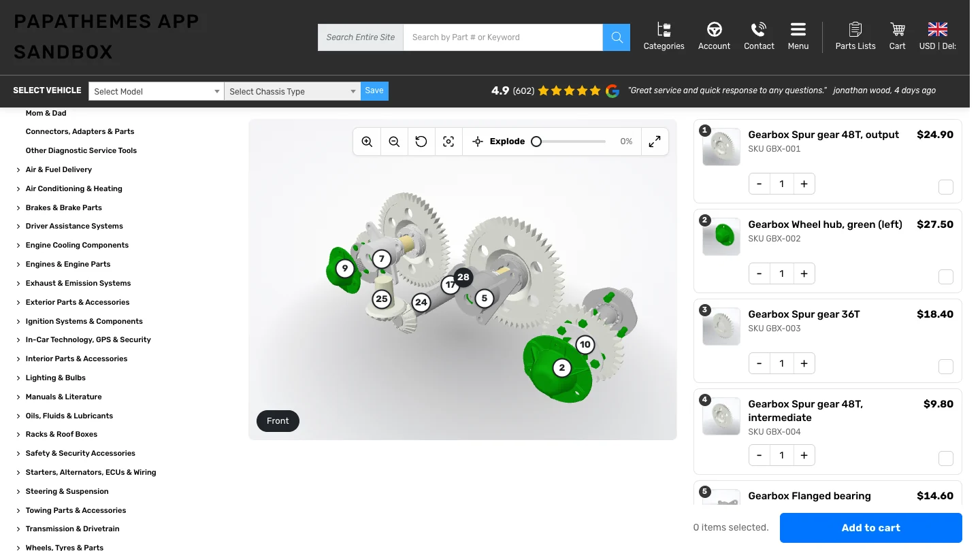Viewport: 980px width, 551px height.
Task: Open the shopping Cart icon
Action: coord(898,37)
